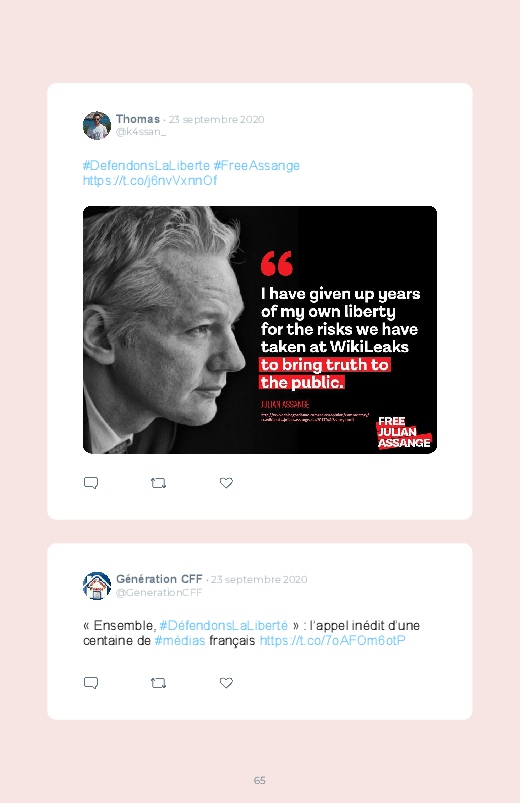Click the retweet icon on Thomas's tweet
This screenshot has width=520, height=803.
coord(158,483)
